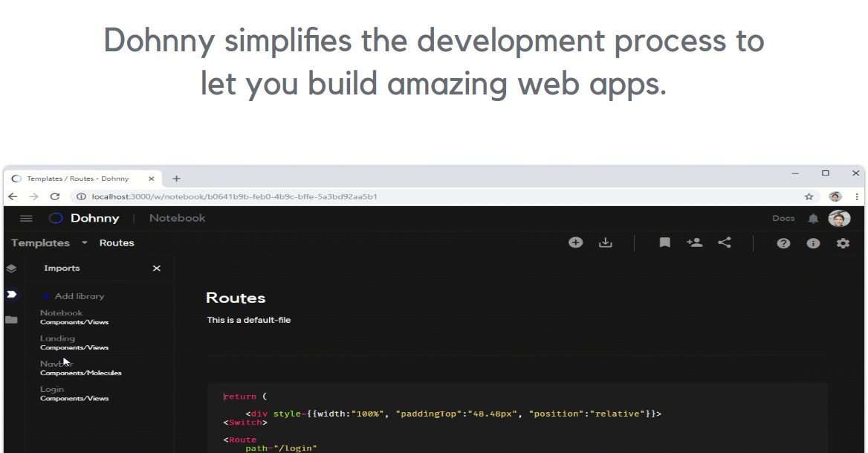Click the share icon in toolbar
The width and height of the screenshot is (868, 453).
pos(724,242)
